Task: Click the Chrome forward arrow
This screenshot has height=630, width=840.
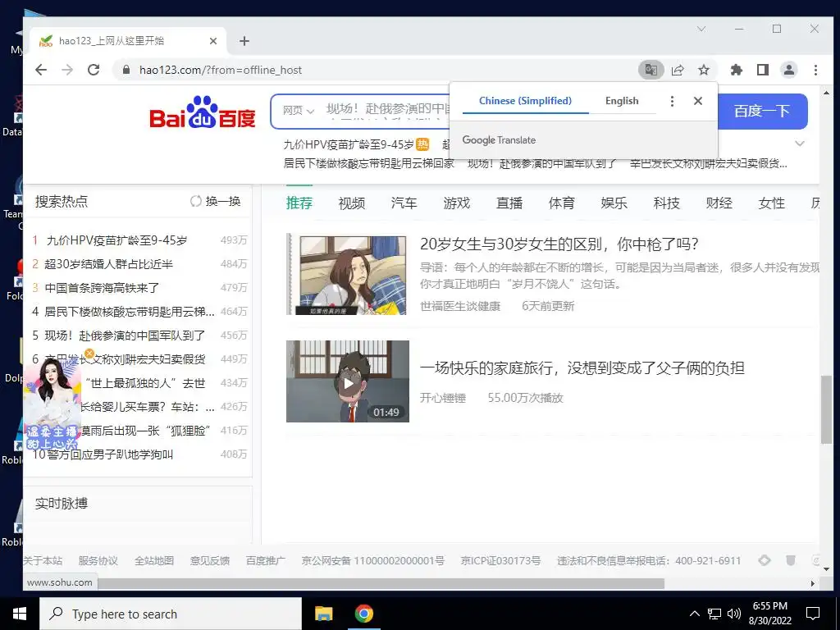Action: tap(67, 70)
